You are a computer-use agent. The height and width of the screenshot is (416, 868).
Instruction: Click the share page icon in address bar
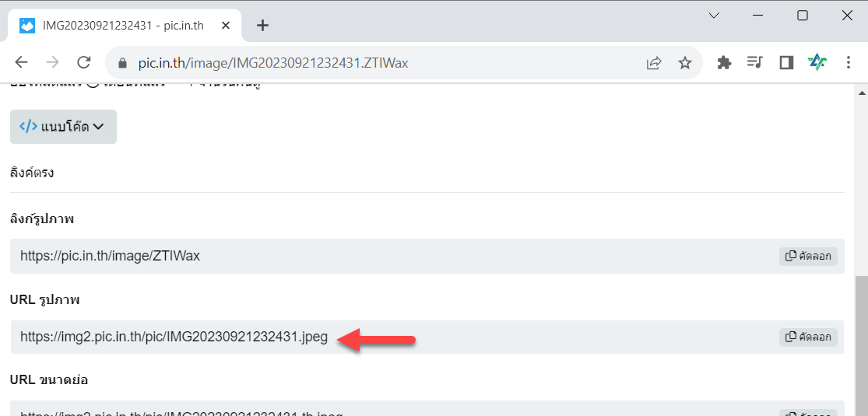(654, 63)
